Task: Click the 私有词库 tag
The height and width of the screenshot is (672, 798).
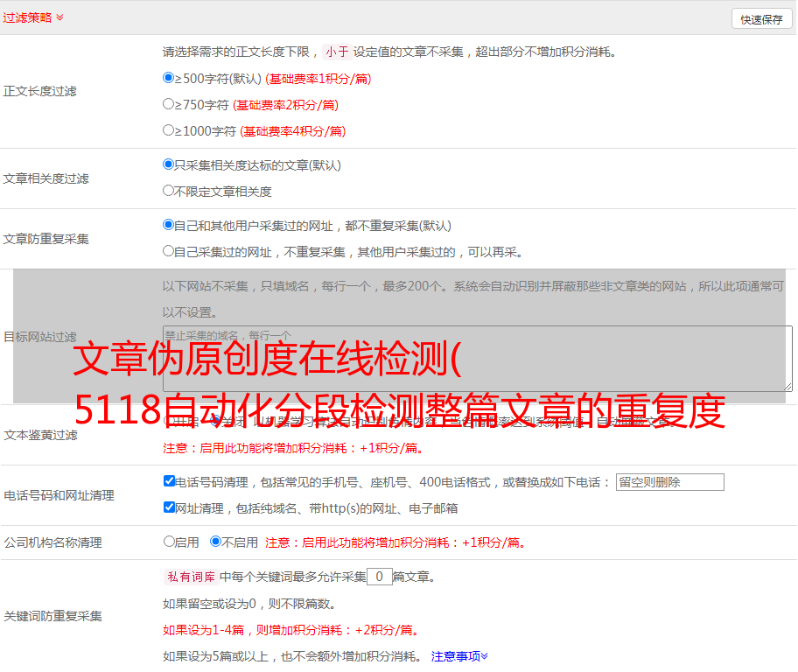Action: [192, 577]
